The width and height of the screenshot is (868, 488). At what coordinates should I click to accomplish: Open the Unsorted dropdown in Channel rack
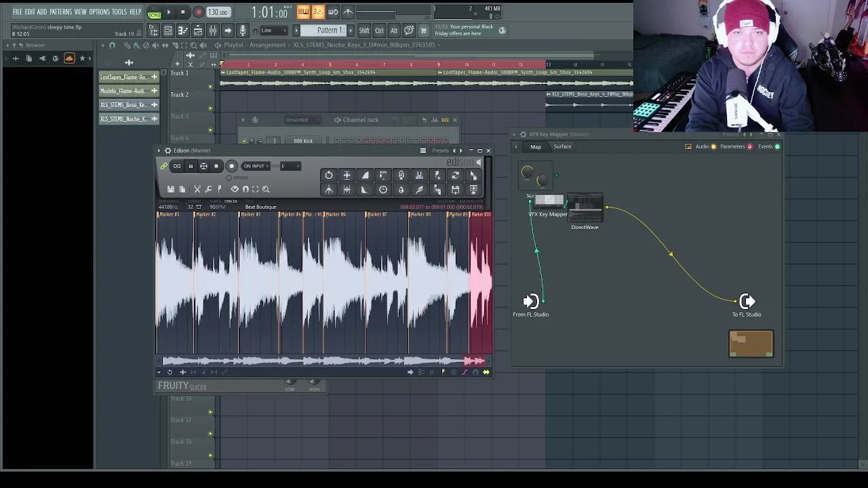coord(302,120)
